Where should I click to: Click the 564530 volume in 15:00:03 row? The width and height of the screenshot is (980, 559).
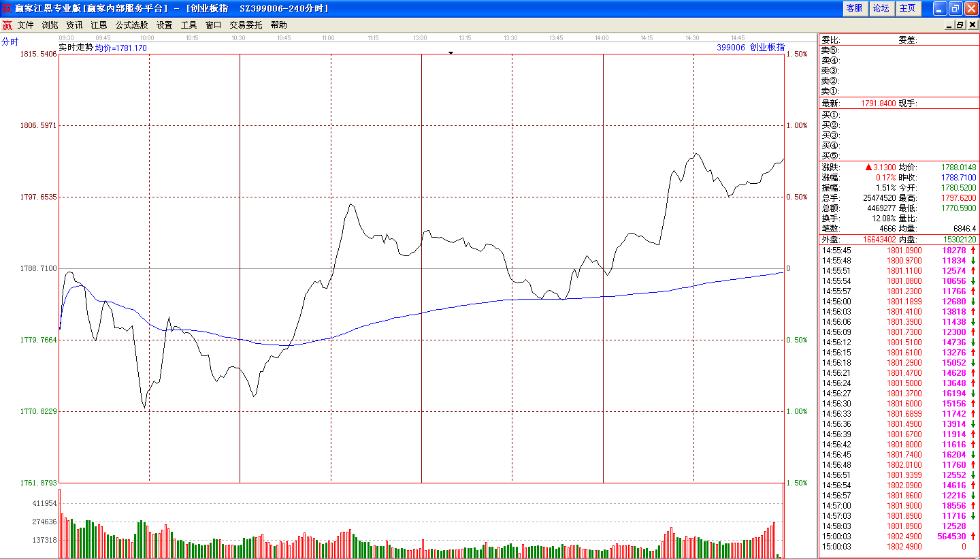(951, 537)
